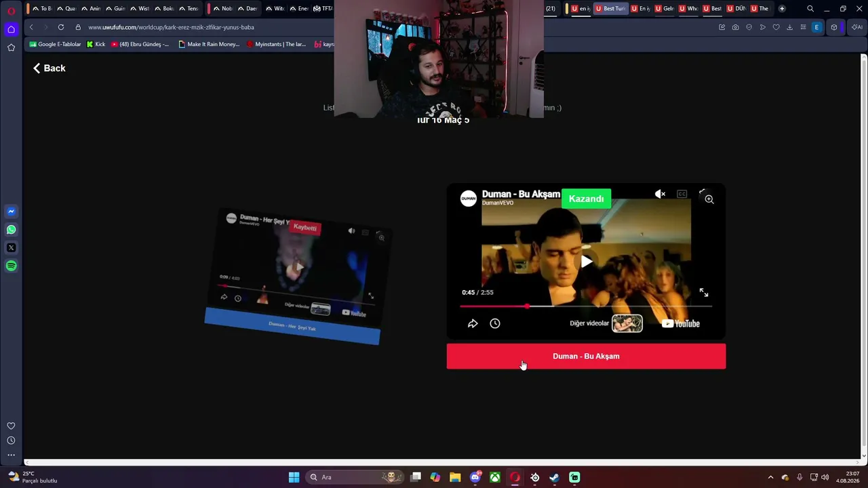This screenshot has width=868, height=488.
Task: Open X (Twitter) in Opera sidebar
Action: 11,248
